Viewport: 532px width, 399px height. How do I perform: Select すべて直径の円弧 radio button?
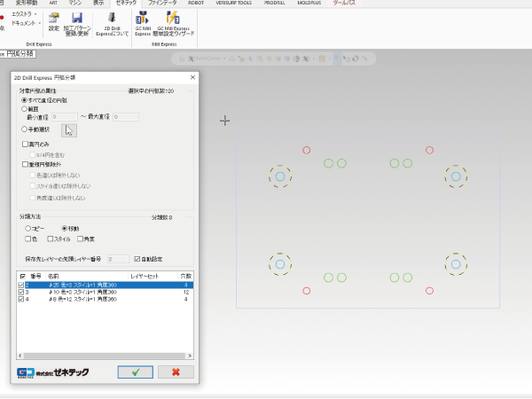pyautogui.click(x=24, y=100)
